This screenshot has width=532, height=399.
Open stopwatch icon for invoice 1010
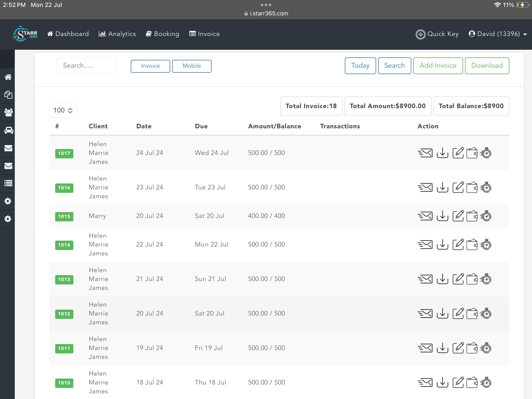pos(486,382)
